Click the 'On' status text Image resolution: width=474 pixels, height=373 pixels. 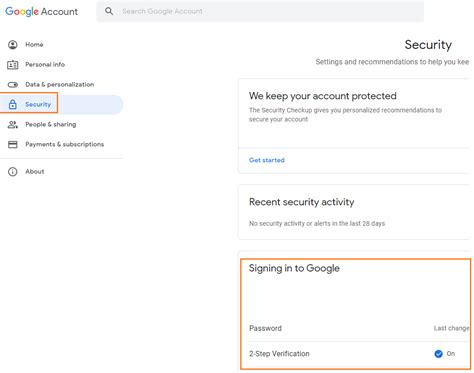coord(451,354)
